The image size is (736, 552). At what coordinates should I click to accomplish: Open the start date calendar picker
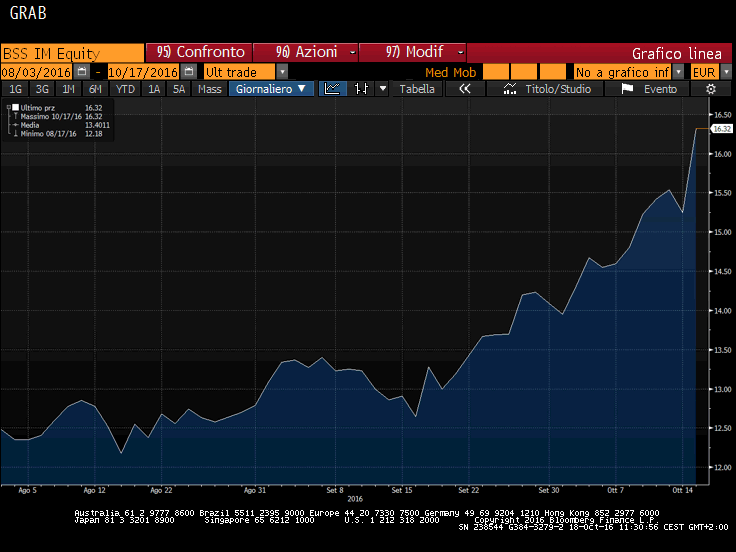[x=82, y=72]
